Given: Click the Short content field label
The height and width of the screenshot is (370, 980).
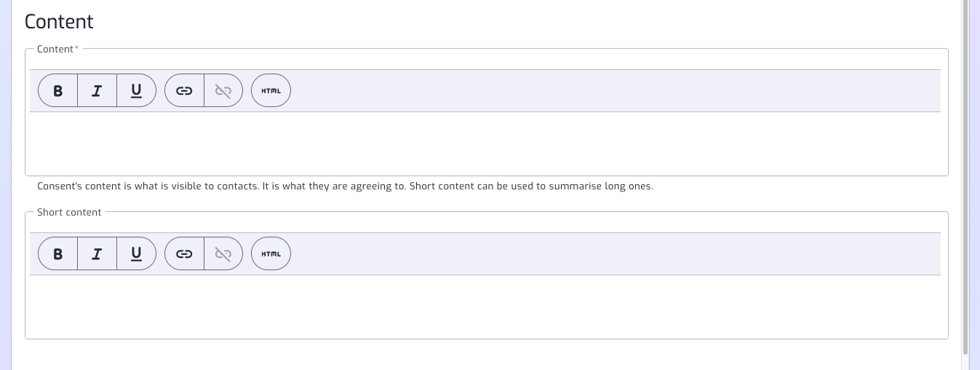Looking at the screenshot, I should click(x=69, y=212).
